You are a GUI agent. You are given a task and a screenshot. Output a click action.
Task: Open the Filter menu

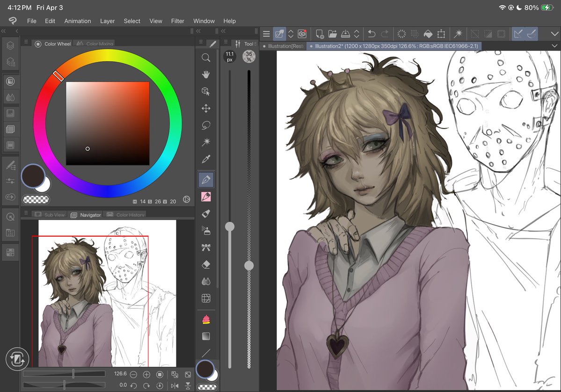click(x=177, y=21)
